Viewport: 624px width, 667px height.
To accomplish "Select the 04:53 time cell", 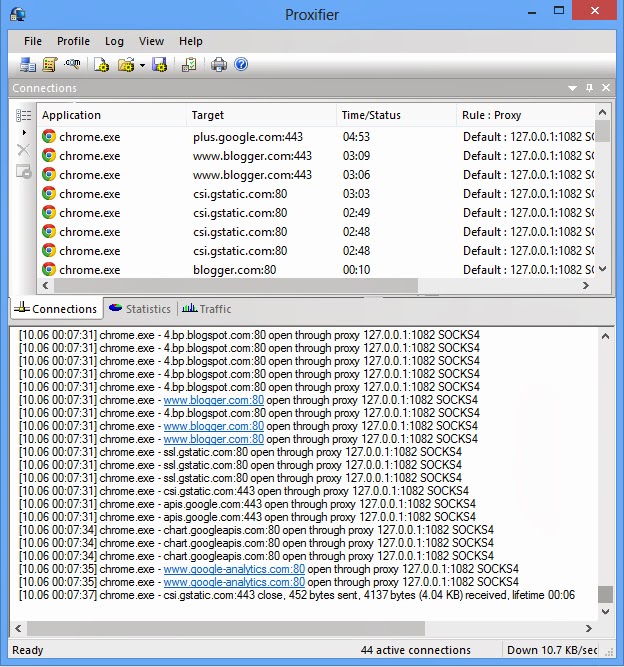I will tap(356, 137).
